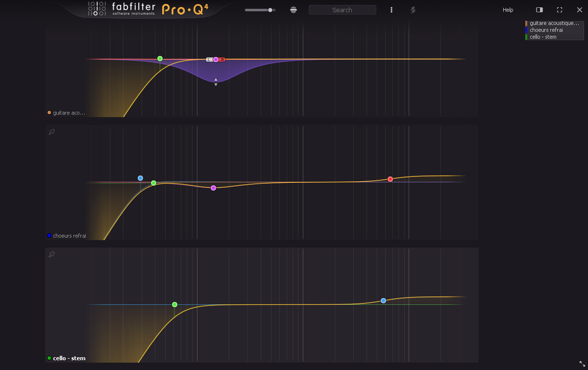Image resolution: width=588 pixels, height=370 pixels.
Task: Pin the cello - stem EQ panel
Action: pos(51,254)
